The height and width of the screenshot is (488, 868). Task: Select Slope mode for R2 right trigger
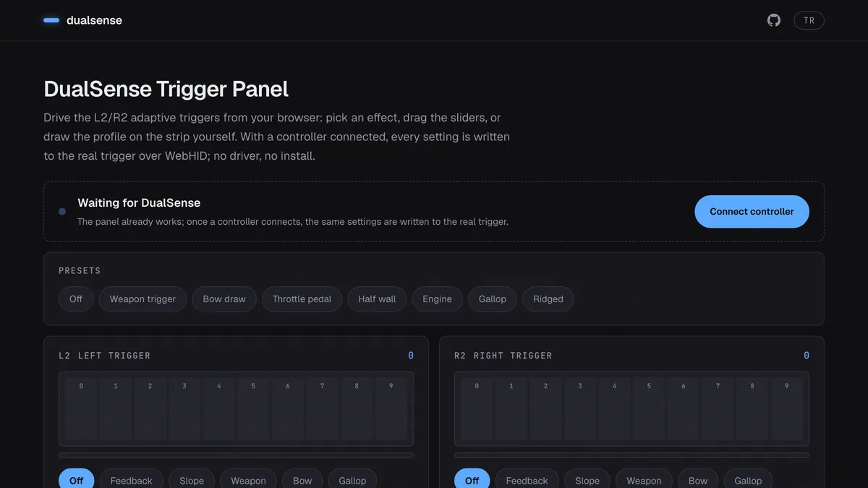coord(587,479)
